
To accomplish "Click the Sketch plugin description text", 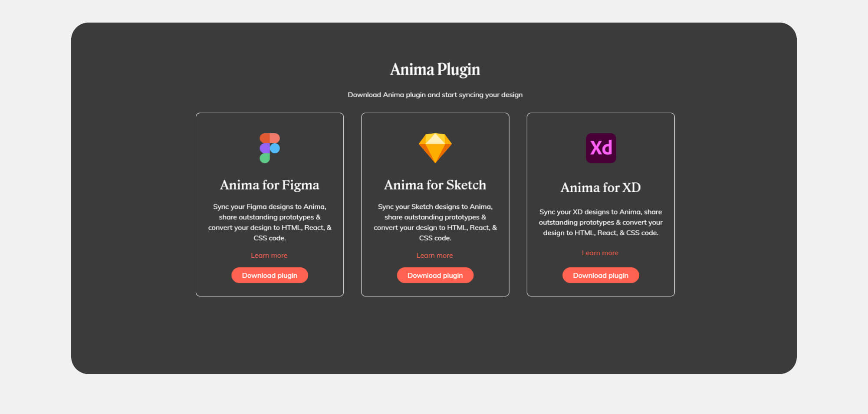I will click(x=435, y=222).
